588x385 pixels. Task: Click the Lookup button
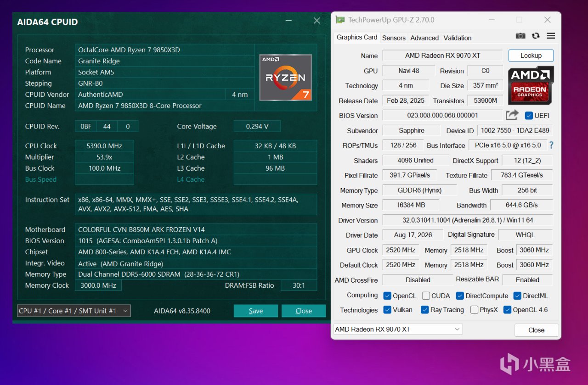tap(531, 56)
